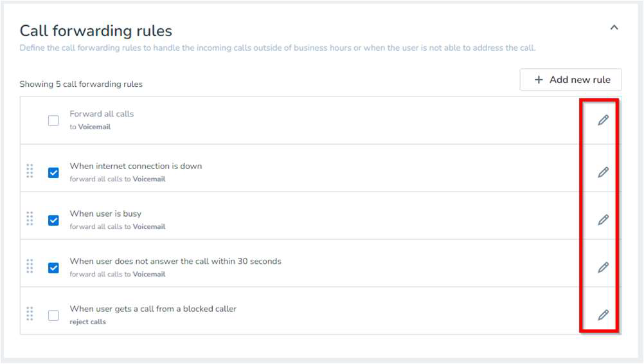Edit the Forward all calls rule
Image resolution: width=644 pixels, height=364 pixels.
coord(603,120)
